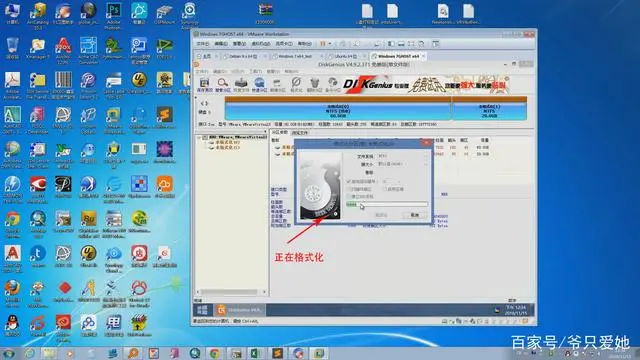Expand the VMware virtual disk tree node
The width and height of the screenshot is (640, 360).
199,138
